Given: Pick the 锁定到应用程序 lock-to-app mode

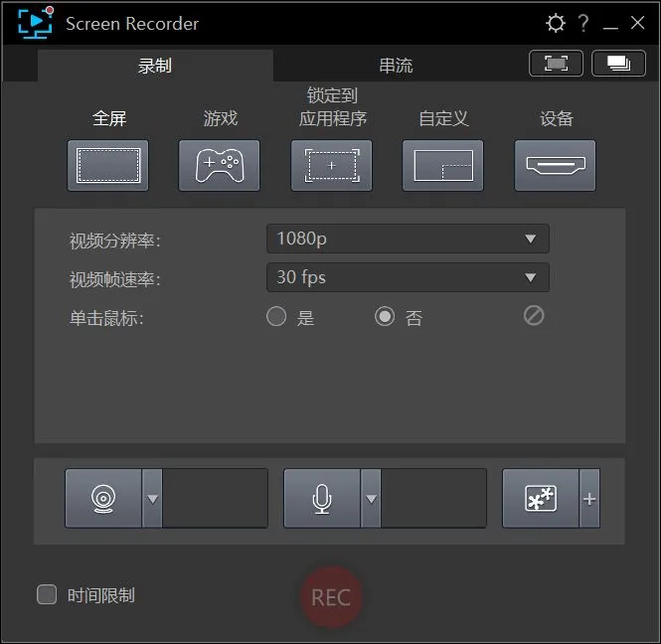Looking at the screenshot, I should click(331, 166).
